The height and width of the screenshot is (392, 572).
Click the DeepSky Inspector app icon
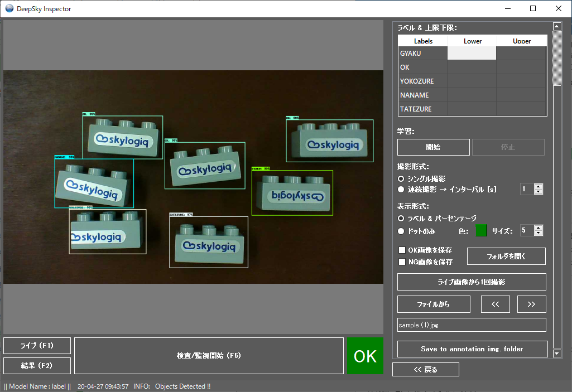coord(9,8)
